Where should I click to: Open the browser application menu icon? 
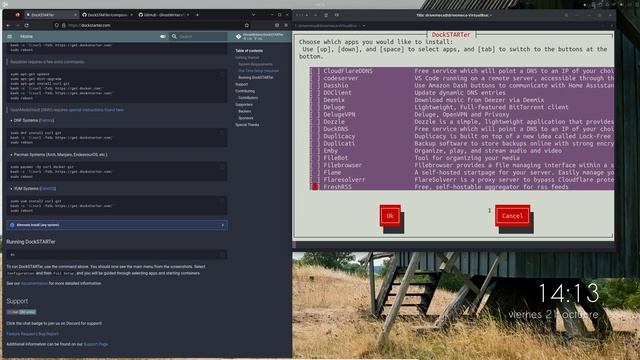[286, 25]
